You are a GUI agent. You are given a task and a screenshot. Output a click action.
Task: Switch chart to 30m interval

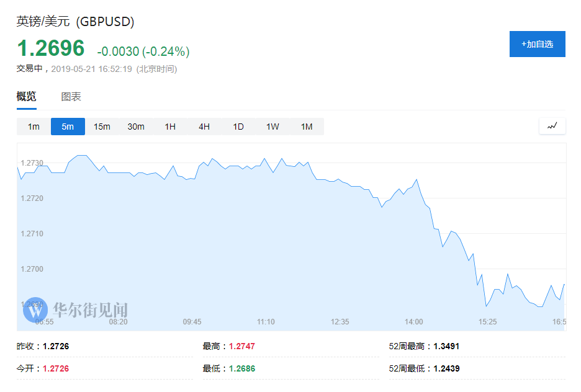pyautogui.click(x=136, y=127)
